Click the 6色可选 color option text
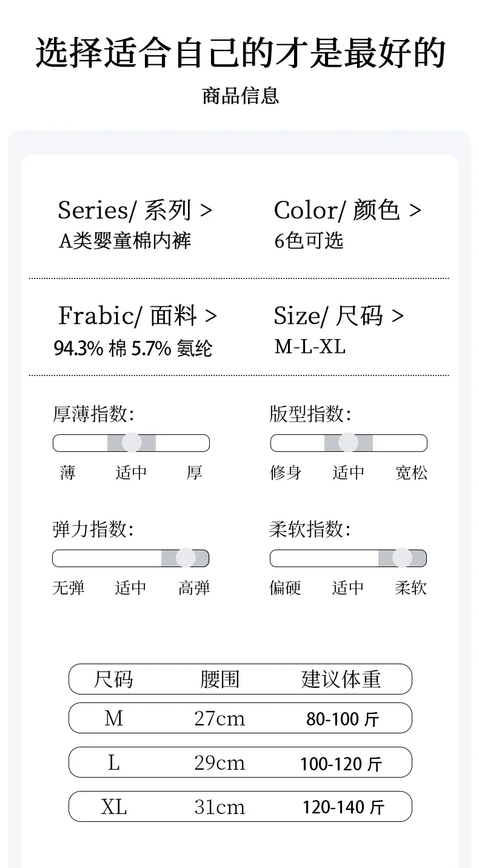Viewport: 479px width, 868px height. point(309,241)
